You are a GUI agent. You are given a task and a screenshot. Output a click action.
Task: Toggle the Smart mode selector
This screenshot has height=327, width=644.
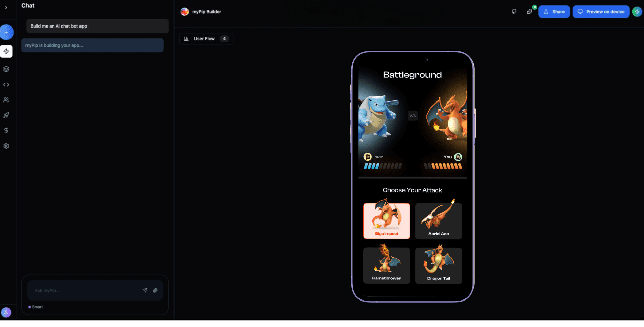click(36, 307)
